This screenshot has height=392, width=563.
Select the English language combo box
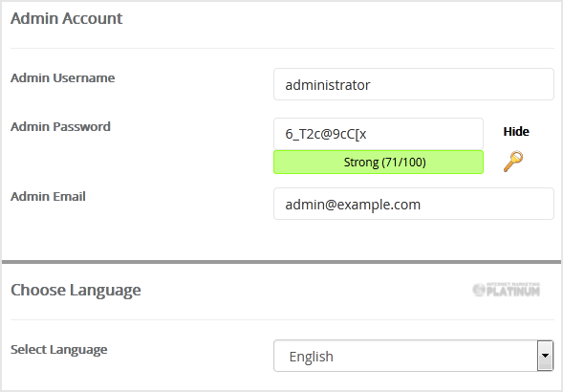point(414,356)
